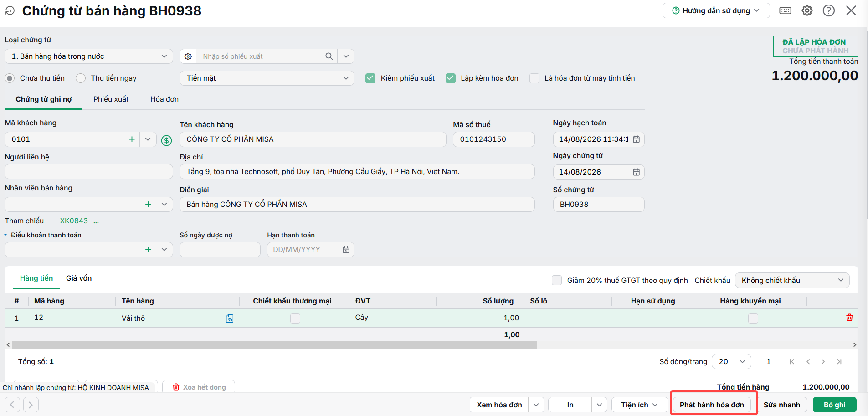Viewport: 868px width, 416px height.
Task: Open calendar for Ngày chứng từ
Action: pyautogui.click(x=637, y=172)
